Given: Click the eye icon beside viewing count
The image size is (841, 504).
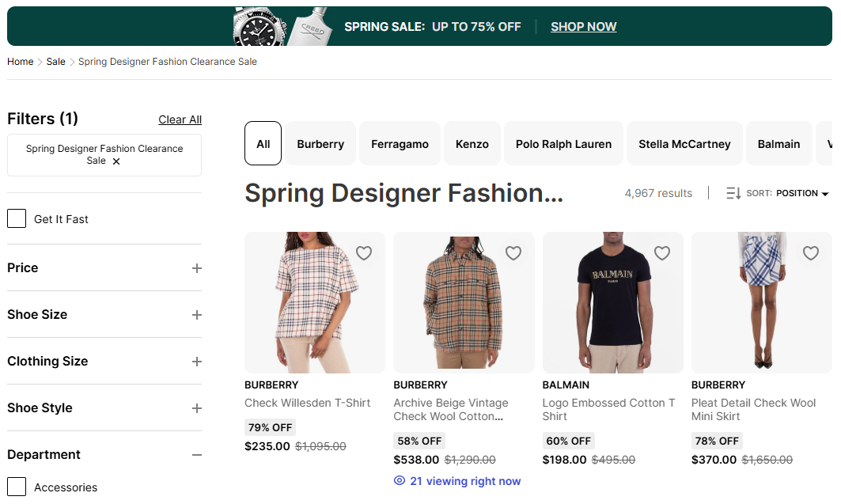Looking at the screenshot, I should point(400,481).
